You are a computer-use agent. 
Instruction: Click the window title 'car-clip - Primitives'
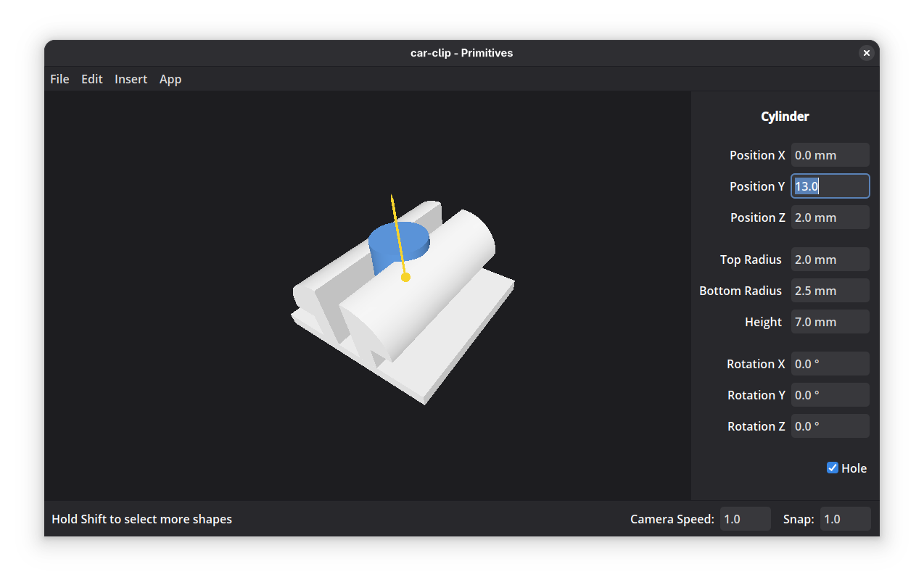[461, 53]
